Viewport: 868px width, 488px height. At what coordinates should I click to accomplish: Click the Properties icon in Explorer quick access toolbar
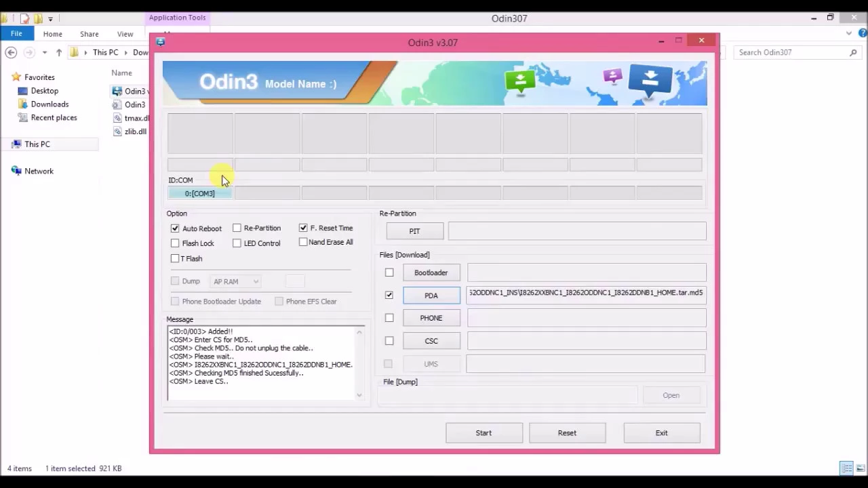[25, 18]
